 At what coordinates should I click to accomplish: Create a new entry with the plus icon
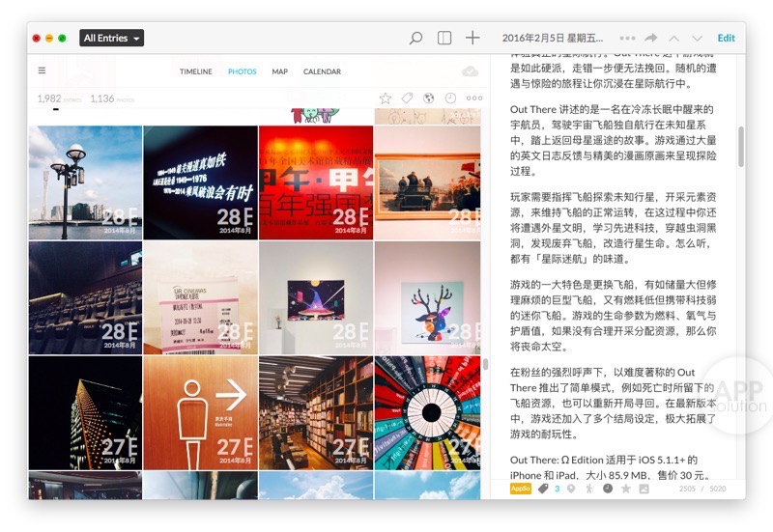click(x=472, y=38)
